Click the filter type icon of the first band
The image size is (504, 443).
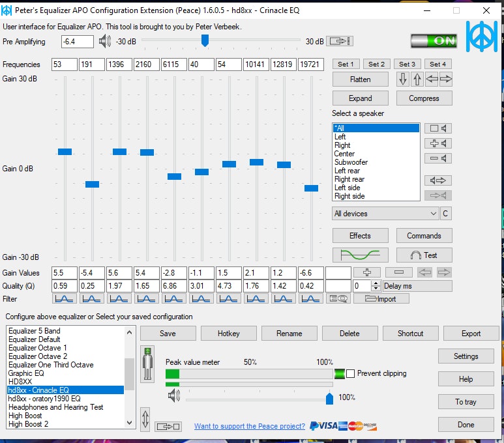[64, 298]
